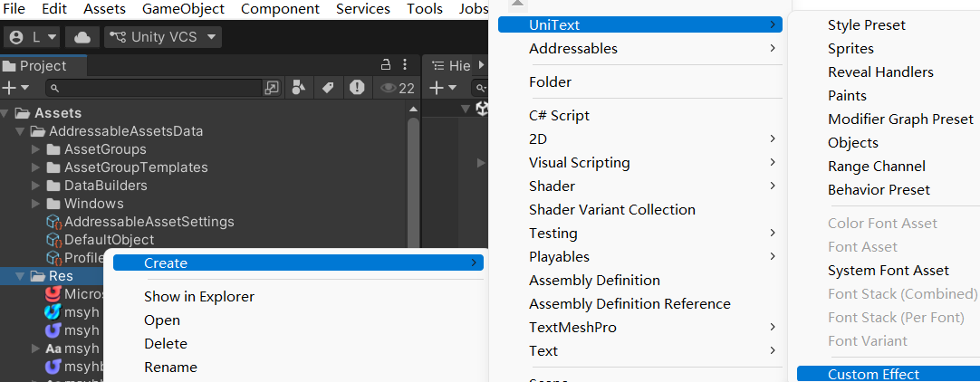Select the red Micros... file icon
The width and height of the screenshot is (980, 382).
click(53, 294)
